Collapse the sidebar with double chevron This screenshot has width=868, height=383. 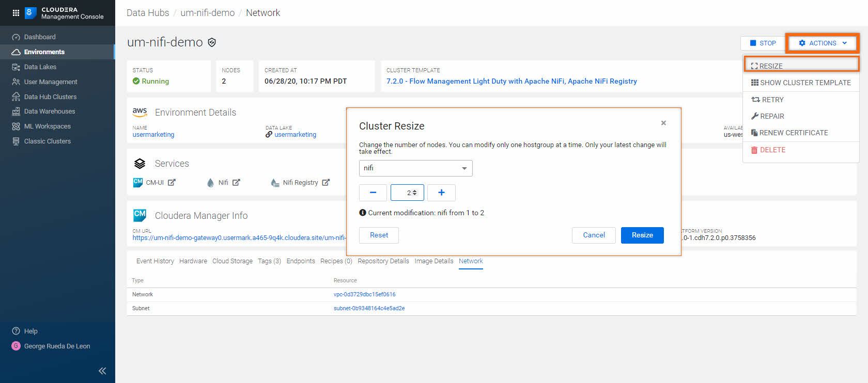(102, 371)
